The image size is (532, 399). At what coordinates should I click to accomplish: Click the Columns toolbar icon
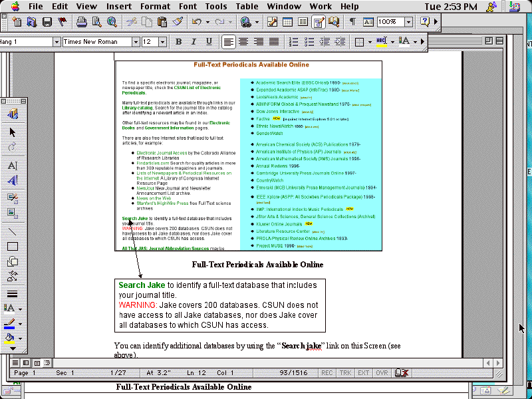click(303, 22)
